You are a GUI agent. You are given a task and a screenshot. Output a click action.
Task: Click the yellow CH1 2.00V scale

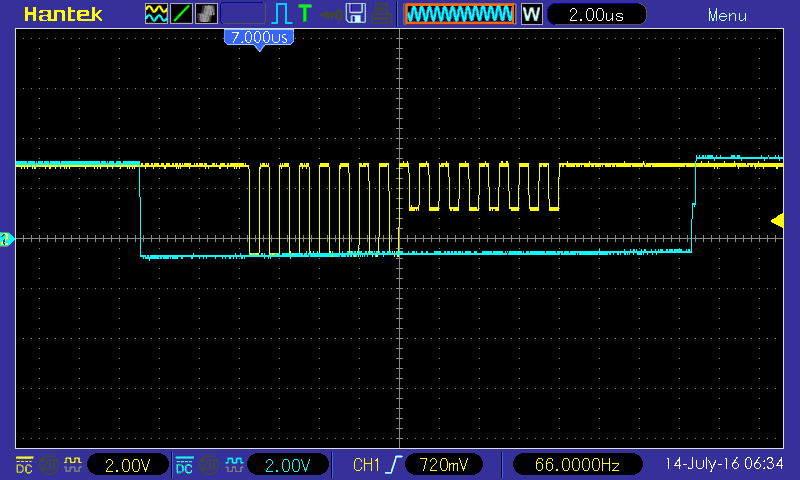128,465
